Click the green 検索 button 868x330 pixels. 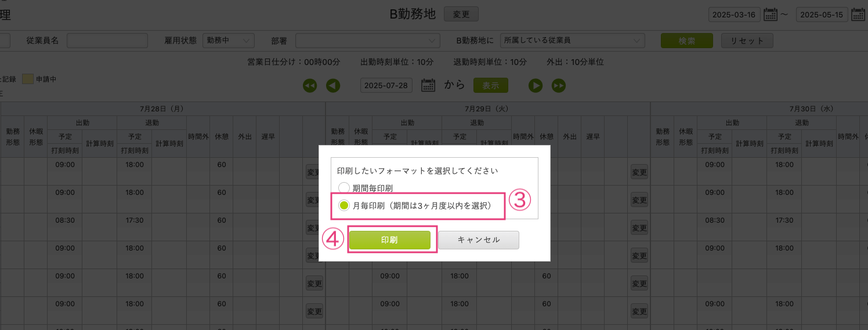(687, 41)
